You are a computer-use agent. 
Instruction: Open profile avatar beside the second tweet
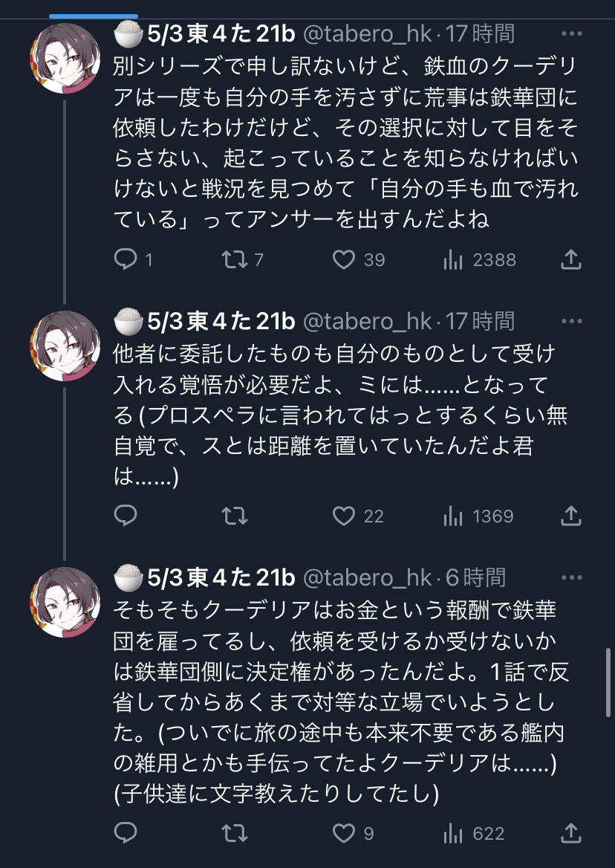[x=65, y=346]
